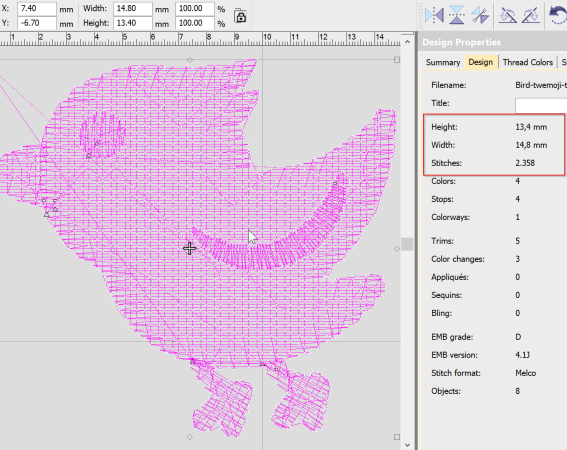This screenshot has width=567, height=450.
Task: Click the Width mm input field
Action: click(132, 8)
